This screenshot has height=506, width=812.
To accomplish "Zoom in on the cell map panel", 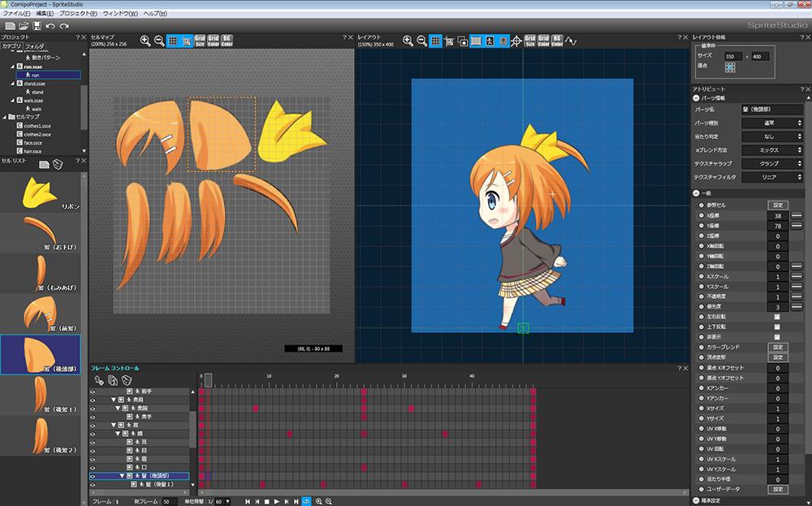I will click(145, 41).
